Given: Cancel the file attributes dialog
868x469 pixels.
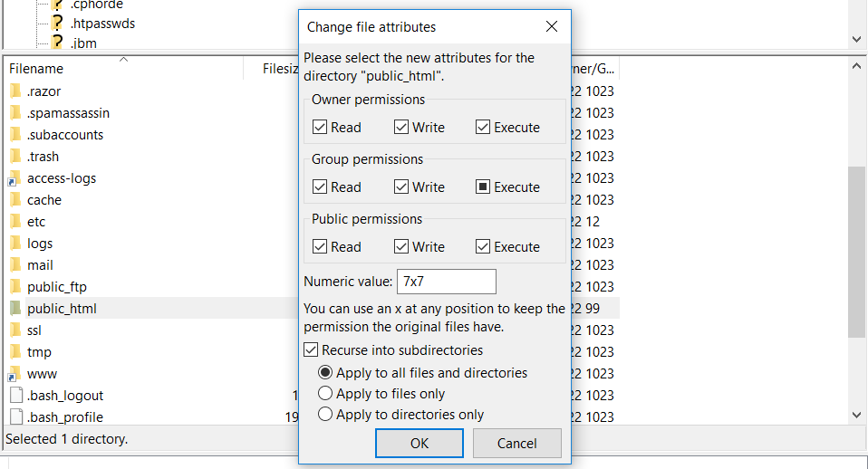Looking at the screenshot, I should [x=517, y=444].
